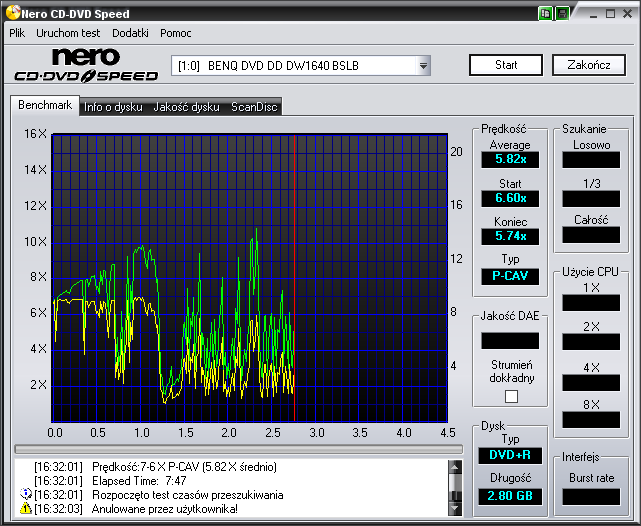
Task: Click the 2.80 GB length value
Action: click(x=510, y=496)
